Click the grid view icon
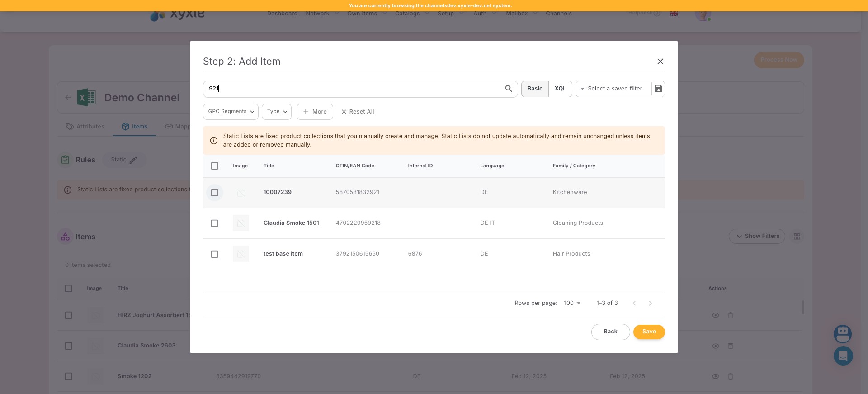The height and width of the screenshot is (394, 868). pyautogui.click(x=797, y=237)
